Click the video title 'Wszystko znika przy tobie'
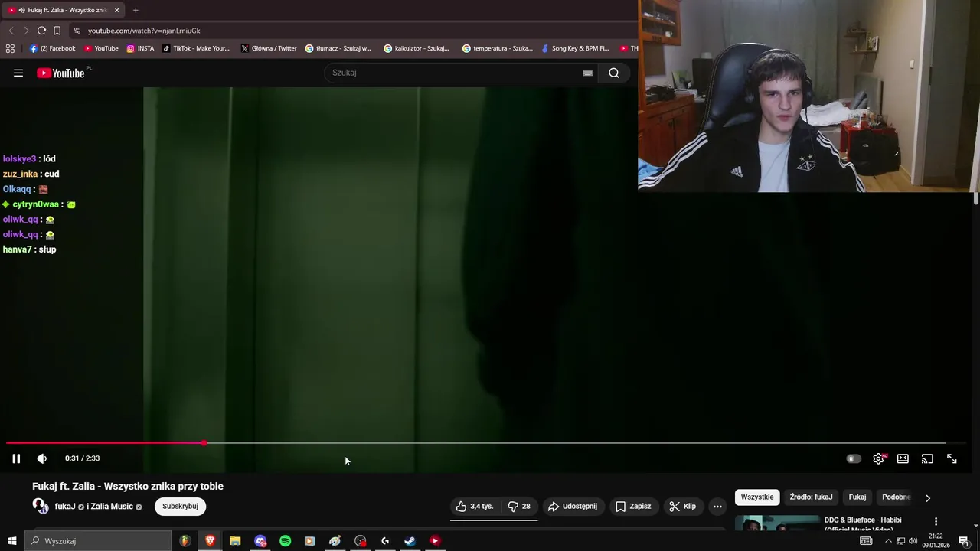This screenshot has height=551, width=980. [x=163, y=486]
